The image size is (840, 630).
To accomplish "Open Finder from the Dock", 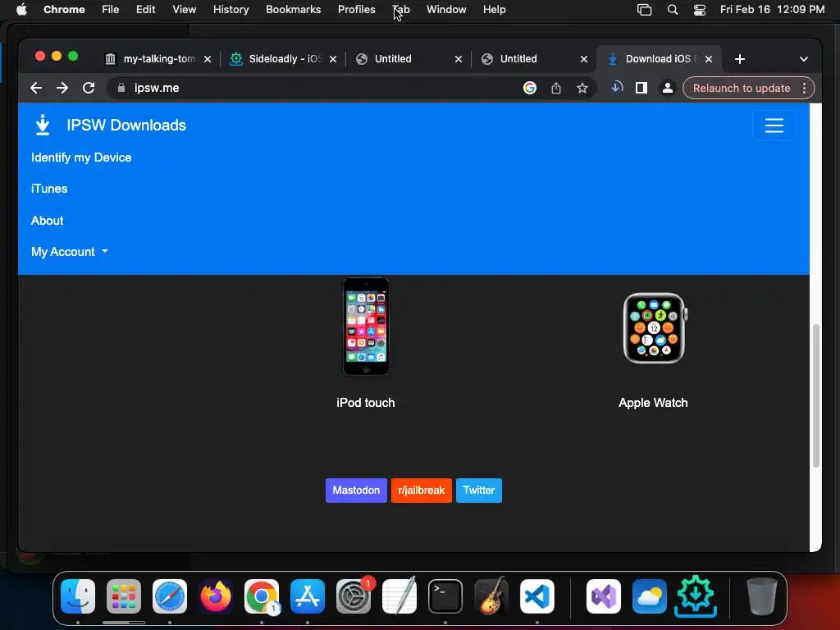I will (x=78, y=596).
